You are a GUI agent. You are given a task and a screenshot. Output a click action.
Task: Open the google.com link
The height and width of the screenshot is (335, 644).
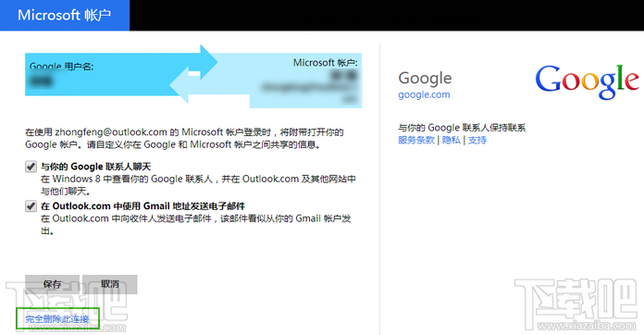tap(424, 94)
